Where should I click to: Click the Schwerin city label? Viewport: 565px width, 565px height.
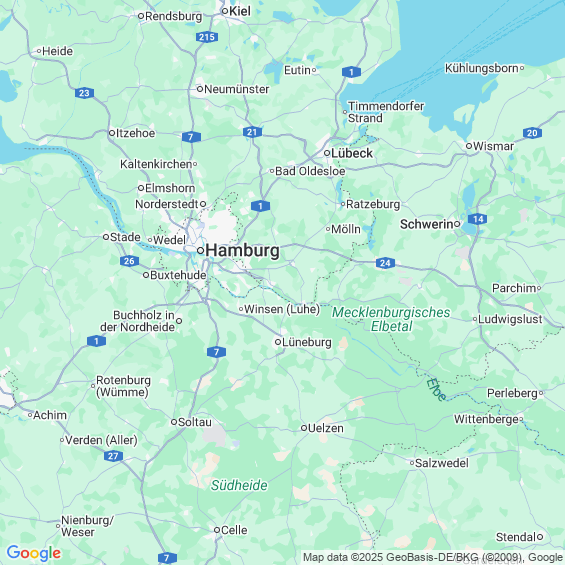click(x=427, y=224)
